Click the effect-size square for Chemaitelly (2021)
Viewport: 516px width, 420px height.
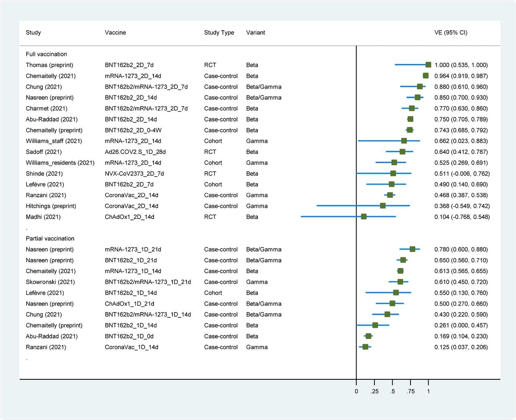coord(425,76)
